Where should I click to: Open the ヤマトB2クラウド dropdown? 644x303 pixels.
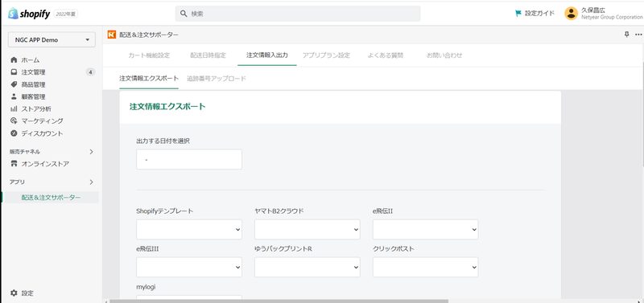pos(308,230)
